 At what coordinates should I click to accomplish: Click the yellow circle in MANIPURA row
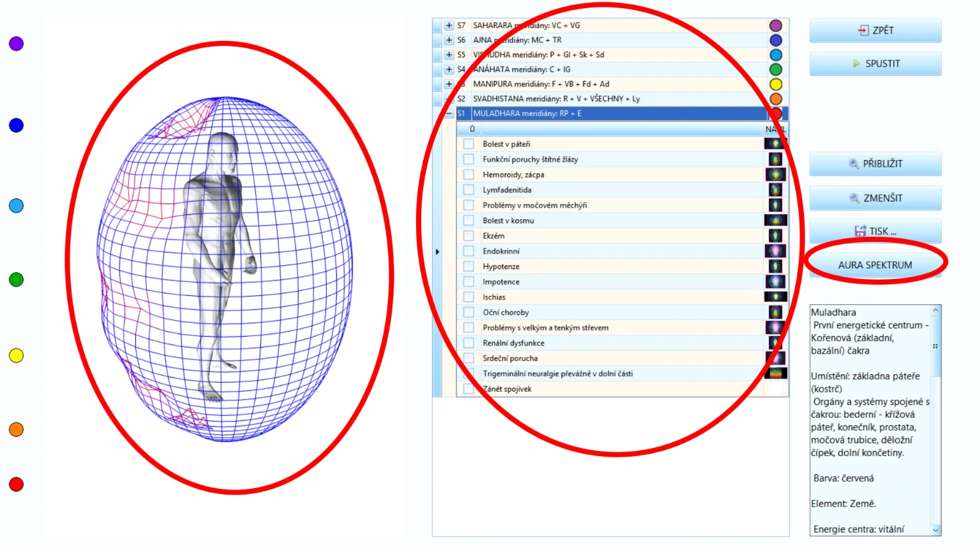776,84
